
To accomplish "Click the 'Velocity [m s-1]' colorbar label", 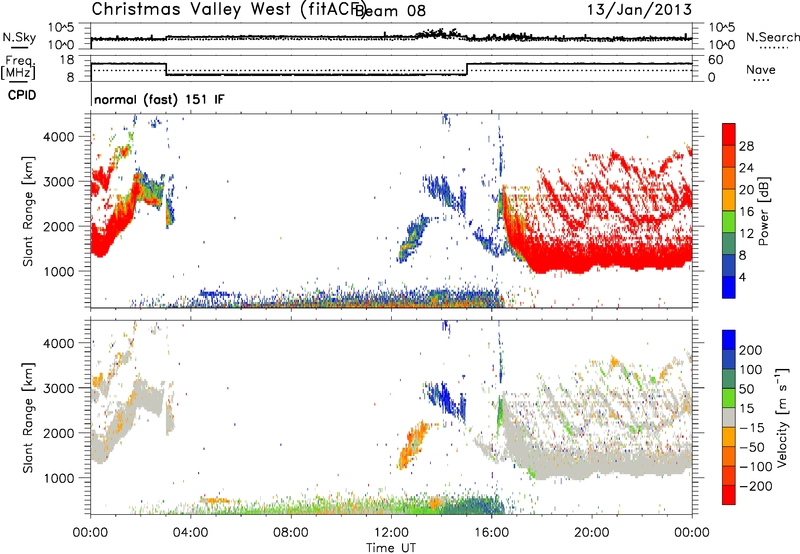I will pos(783,417).
